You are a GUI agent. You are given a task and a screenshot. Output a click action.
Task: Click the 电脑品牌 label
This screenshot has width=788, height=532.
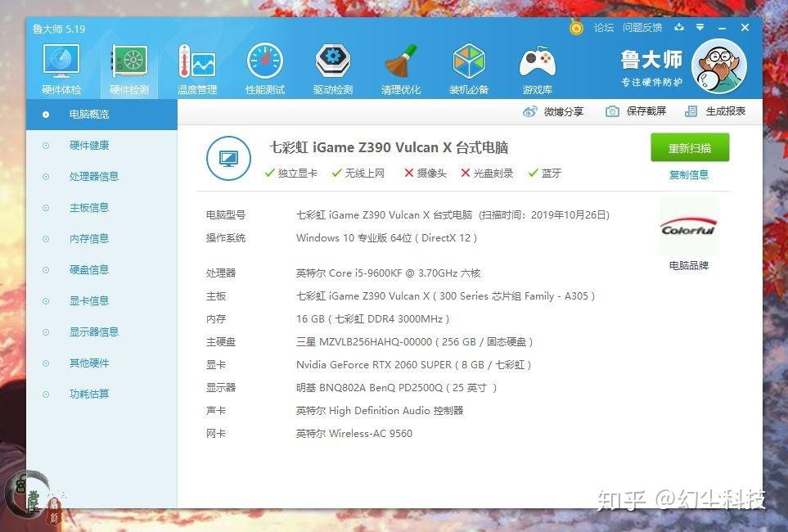688,265
